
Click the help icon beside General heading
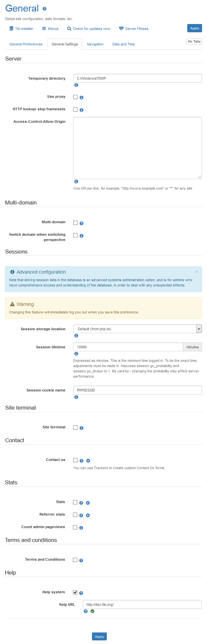coord(45,9)
